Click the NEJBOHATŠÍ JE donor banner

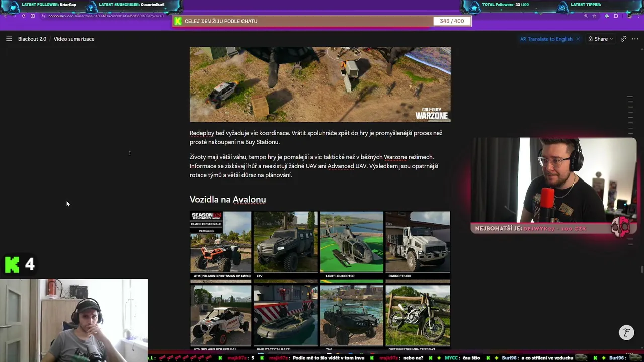click(x=531, y=229)
